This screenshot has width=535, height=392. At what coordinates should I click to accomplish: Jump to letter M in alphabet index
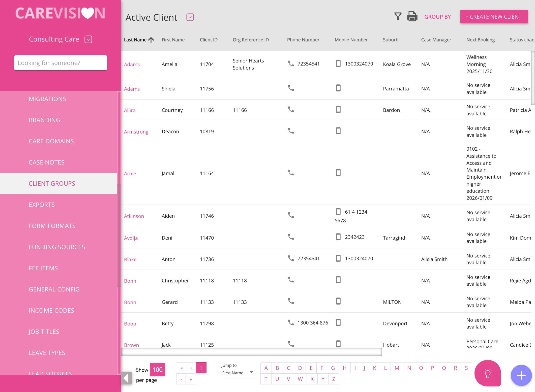(x=397, y=368)
